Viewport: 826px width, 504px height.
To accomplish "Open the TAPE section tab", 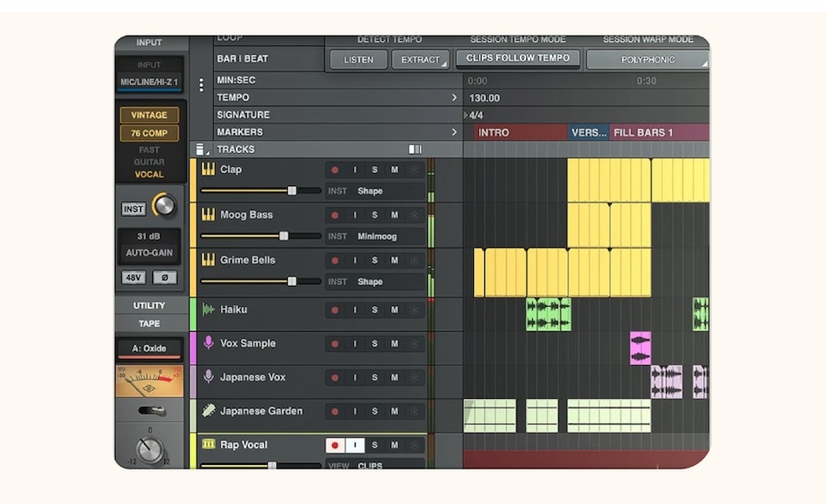I will [x=149, y=324].
